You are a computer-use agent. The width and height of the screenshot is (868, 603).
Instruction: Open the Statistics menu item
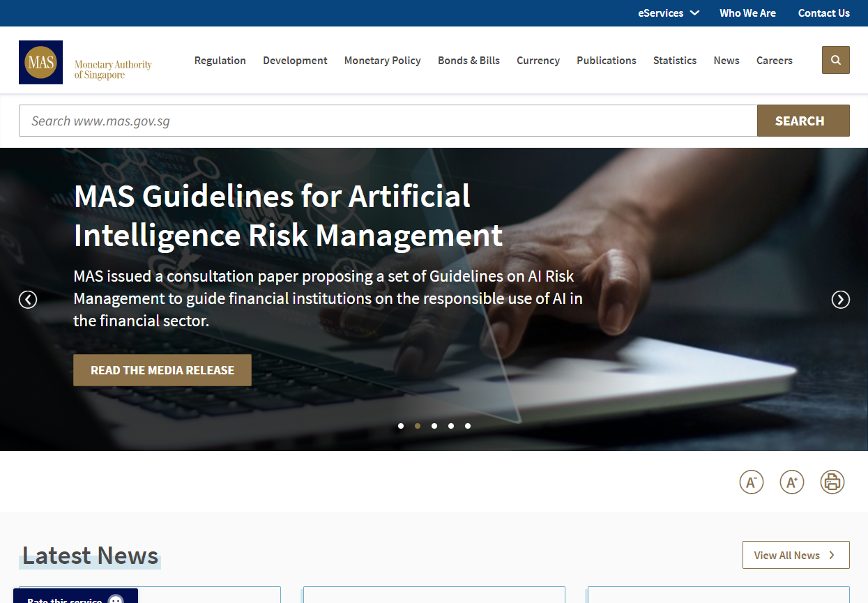[x=674, y=61]
